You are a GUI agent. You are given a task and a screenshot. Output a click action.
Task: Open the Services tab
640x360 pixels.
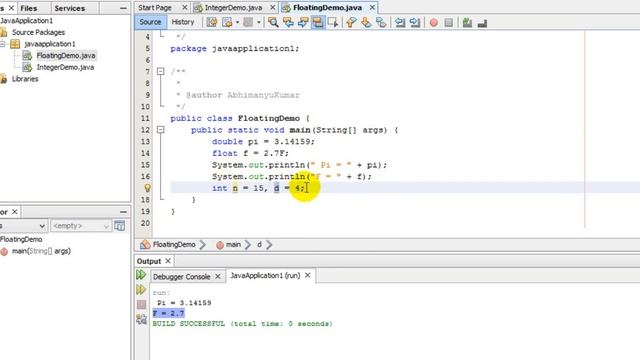tap(70, 8)
